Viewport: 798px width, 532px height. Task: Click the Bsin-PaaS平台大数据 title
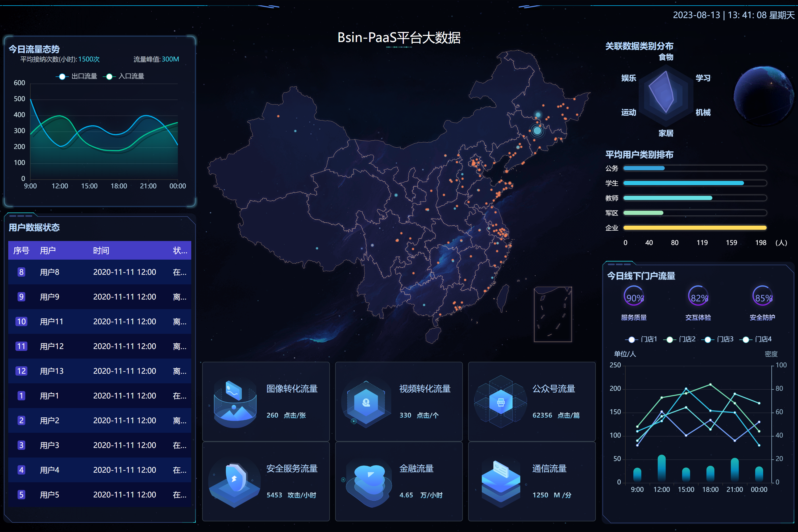(399, 38)
